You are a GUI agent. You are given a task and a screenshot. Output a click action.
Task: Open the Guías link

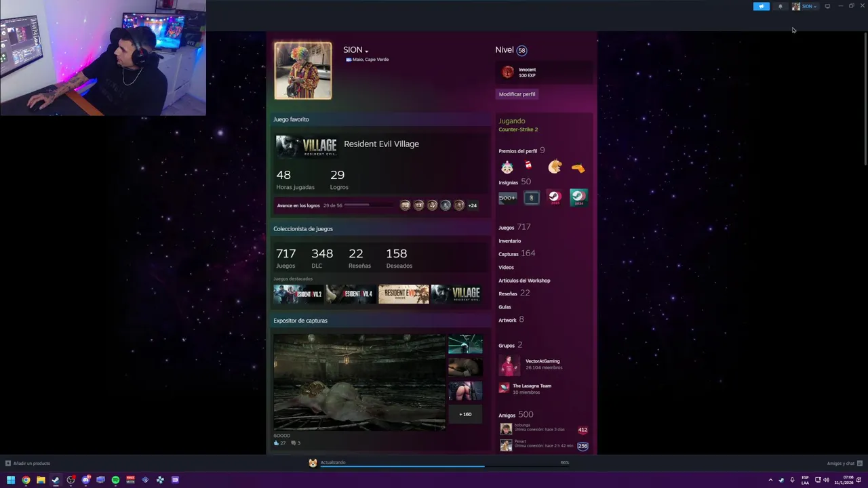(505, 307)
